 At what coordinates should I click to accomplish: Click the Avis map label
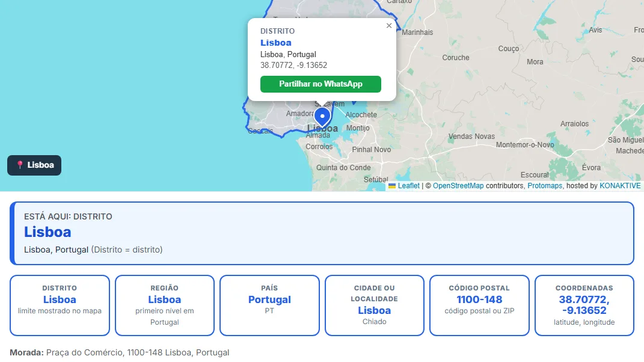click(x=595, y=30)
